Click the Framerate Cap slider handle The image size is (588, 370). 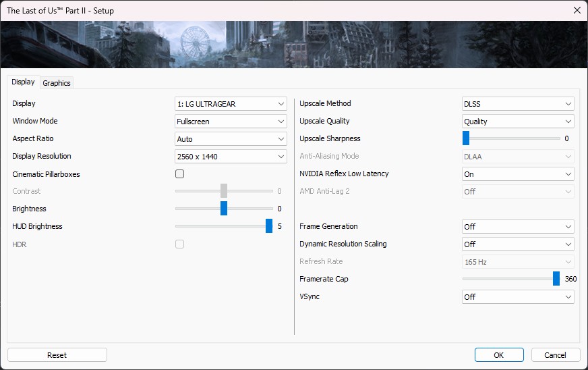(556, 279)
